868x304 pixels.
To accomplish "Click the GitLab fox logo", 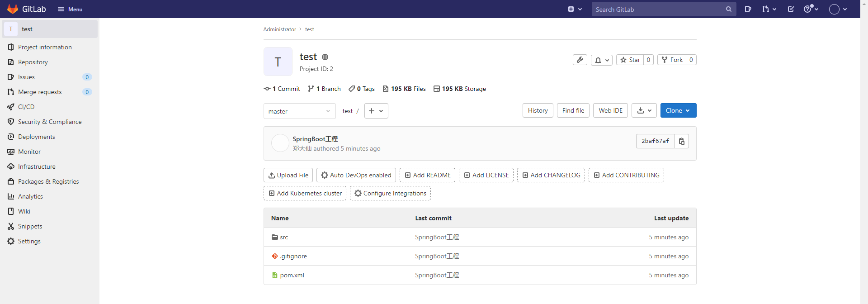I will [x=13, y=9].
